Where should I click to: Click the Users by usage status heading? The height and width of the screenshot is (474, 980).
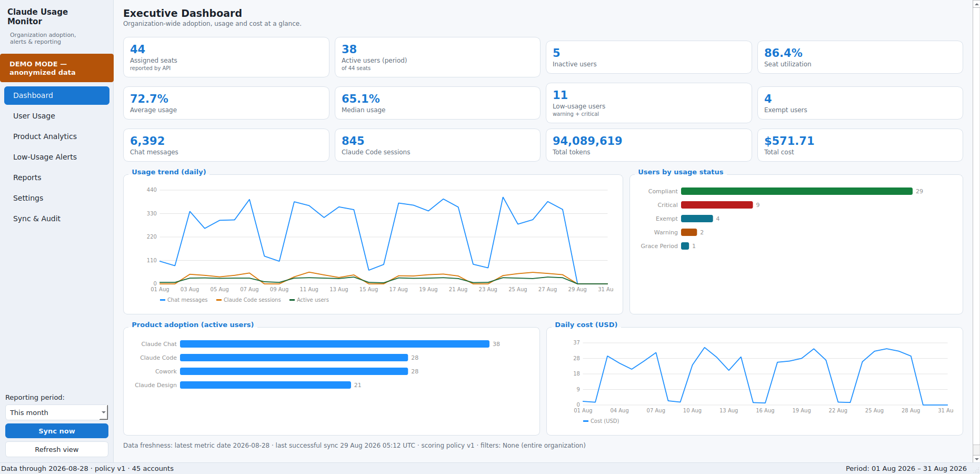(x=681, y=172)
